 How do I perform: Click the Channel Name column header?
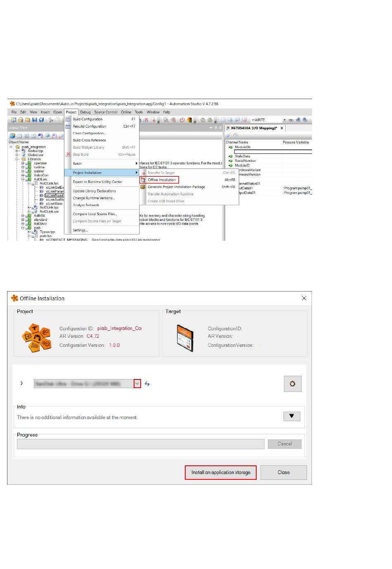[237, 142]
